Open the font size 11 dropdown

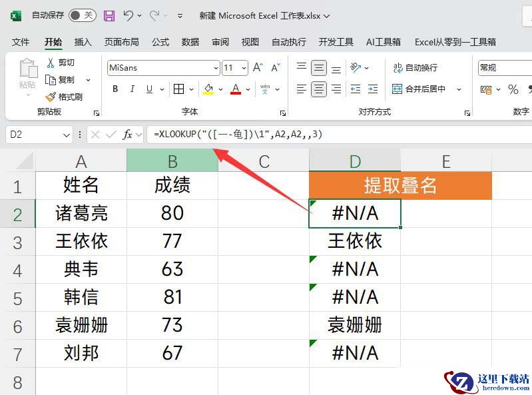[x=244, y=68]
